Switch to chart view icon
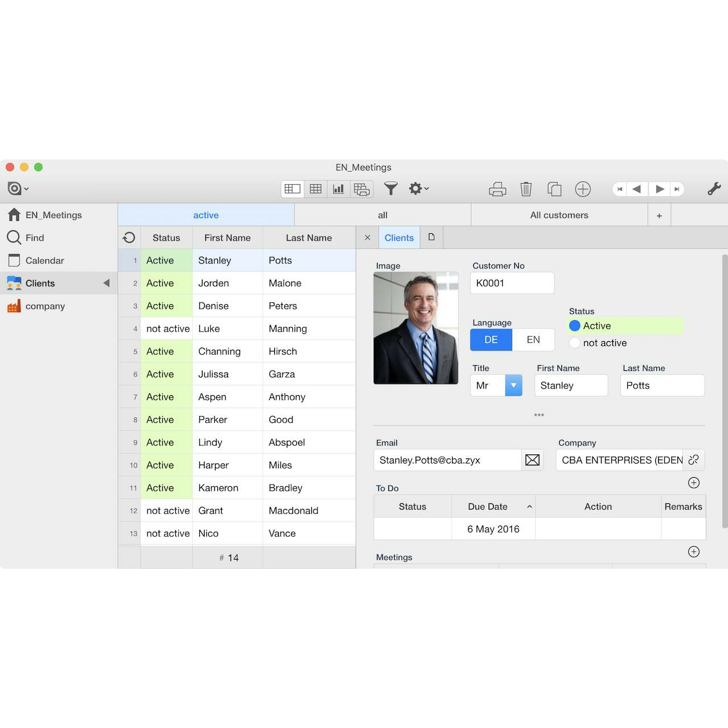 [x=338, y=189]
